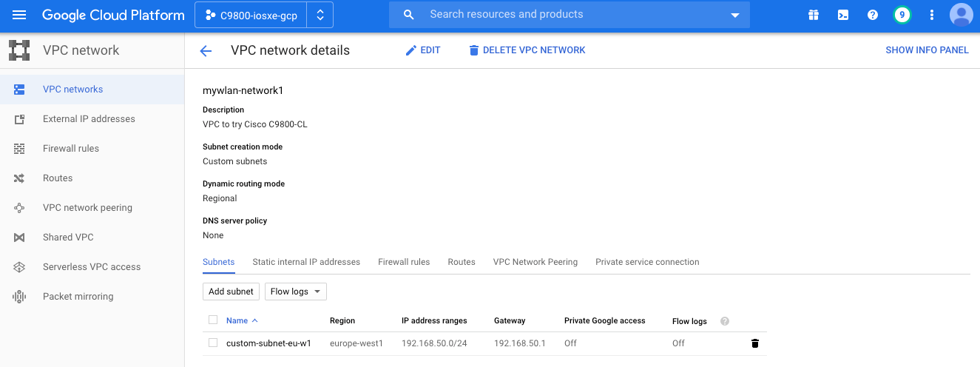Open the three-dot settings menu
This screenshot has width=980, height=367.
pos(931,15)
